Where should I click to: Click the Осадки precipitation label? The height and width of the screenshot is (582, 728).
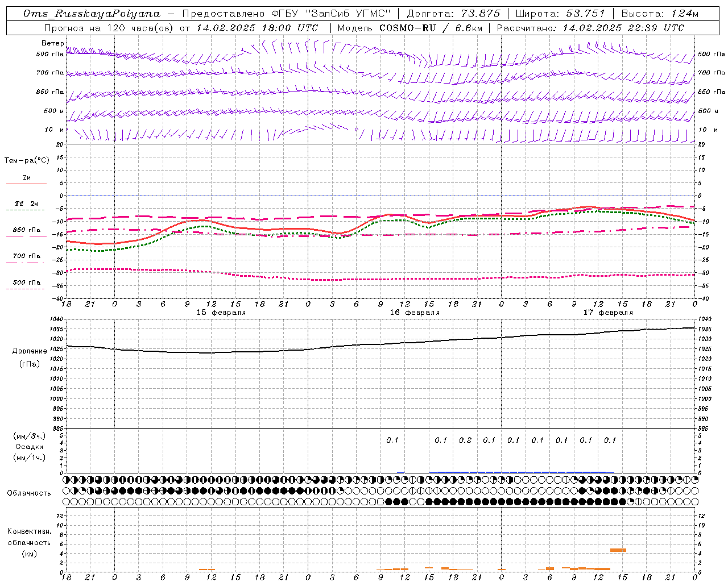30,447
